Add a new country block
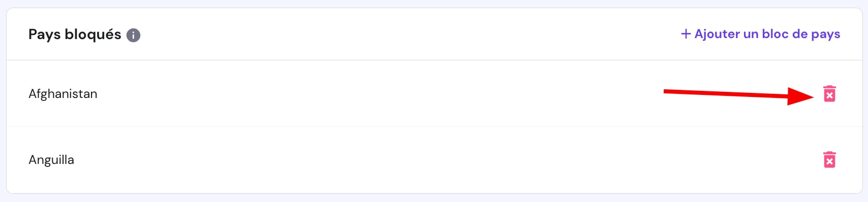Viewport: 868px width, 202px height. [x=761, y=34]
